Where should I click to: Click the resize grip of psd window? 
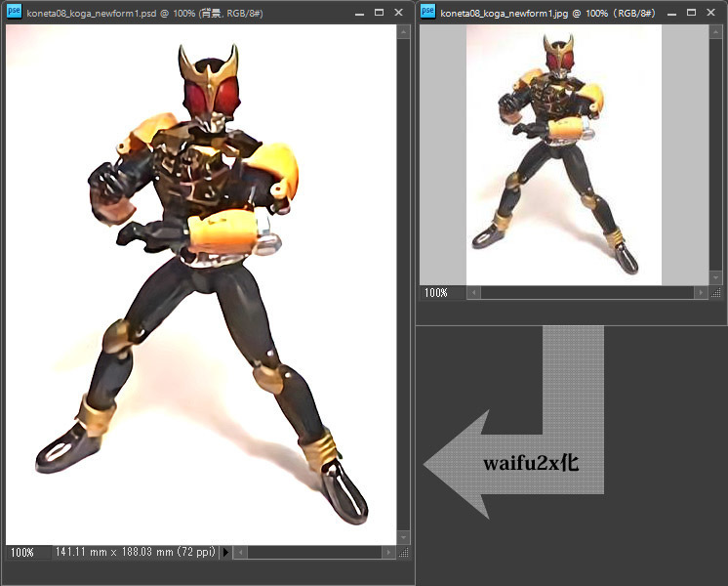click(404, 552)
